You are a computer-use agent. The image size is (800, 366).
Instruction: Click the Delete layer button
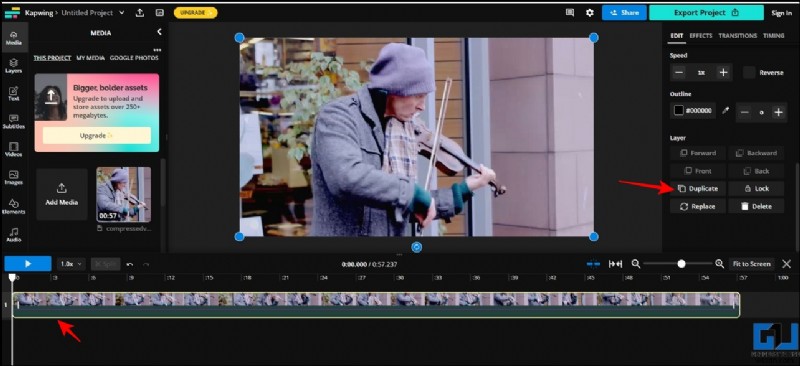point(756,207)
